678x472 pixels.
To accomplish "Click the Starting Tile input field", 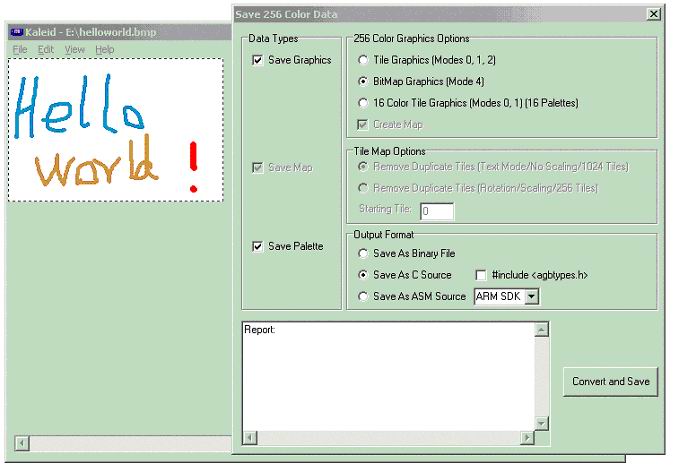I will 437,211.
